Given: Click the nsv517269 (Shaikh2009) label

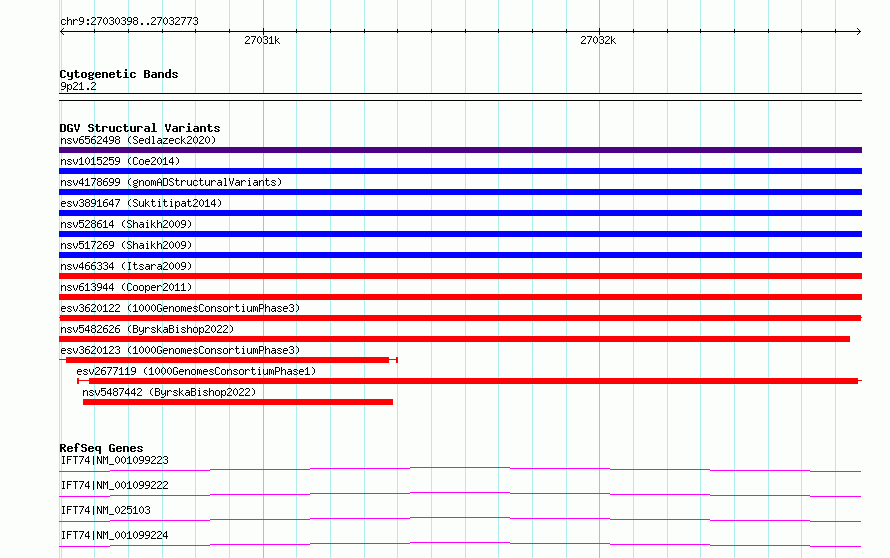Looking at the screenshot, I should click(126, 245).
